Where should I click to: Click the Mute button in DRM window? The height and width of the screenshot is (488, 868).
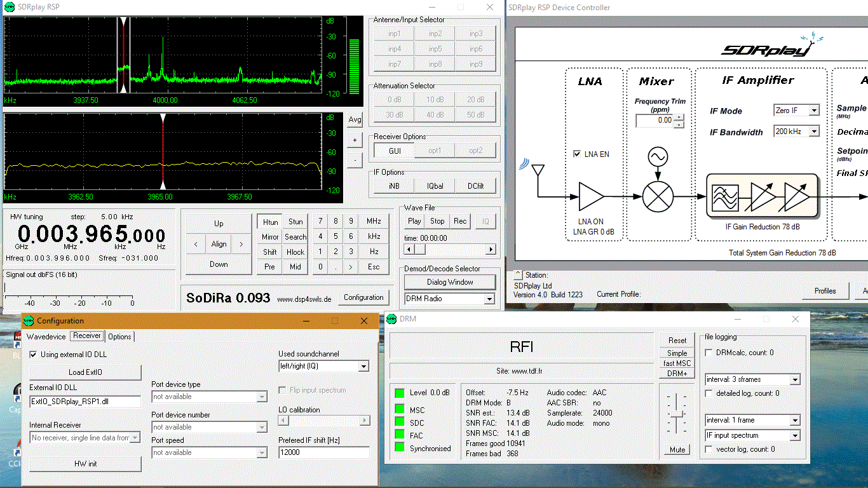[677, 450]
